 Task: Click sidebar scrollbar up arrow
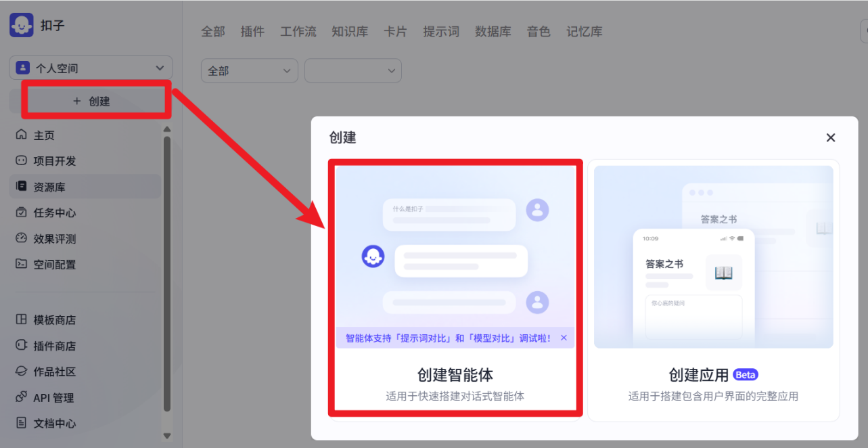[x=167, y=129]
